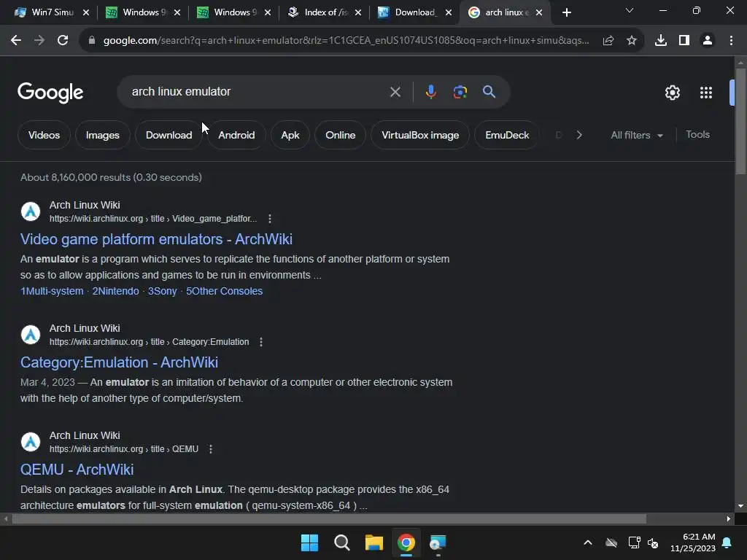Close the arch linux search tab
Viewport: 747px width, 560px height.
point(539,12)
